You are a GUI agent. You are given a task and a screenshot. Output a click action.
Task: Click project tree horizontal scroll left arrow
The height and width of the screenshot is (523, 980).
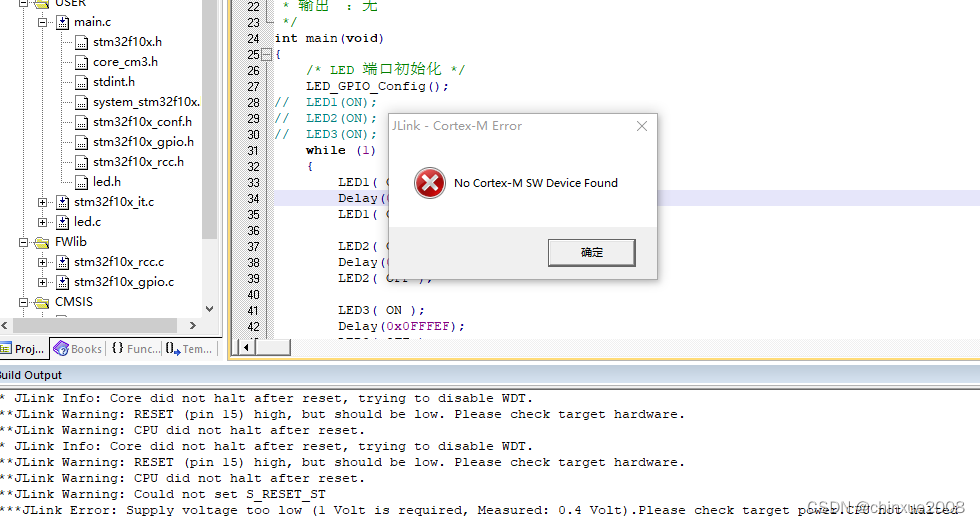tap(5, 326)
